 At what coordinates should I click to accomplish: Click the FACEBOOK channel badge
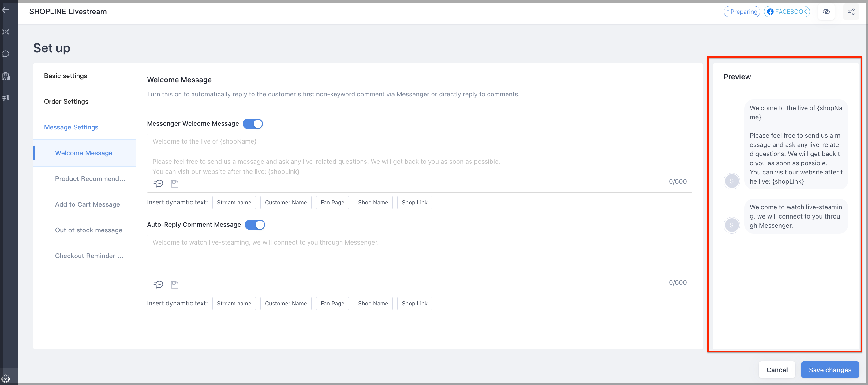coord(787,11)
